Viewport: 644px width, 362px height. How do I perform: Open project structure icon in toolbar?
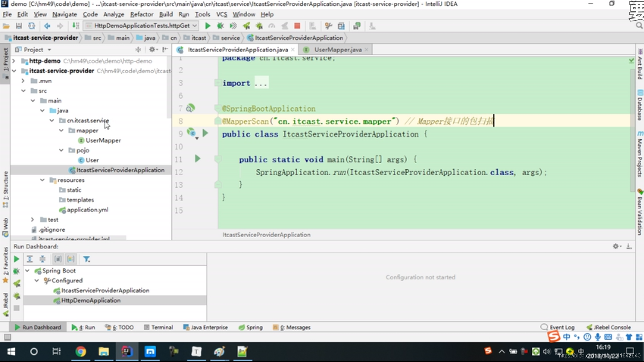click(x=341, y=26)
